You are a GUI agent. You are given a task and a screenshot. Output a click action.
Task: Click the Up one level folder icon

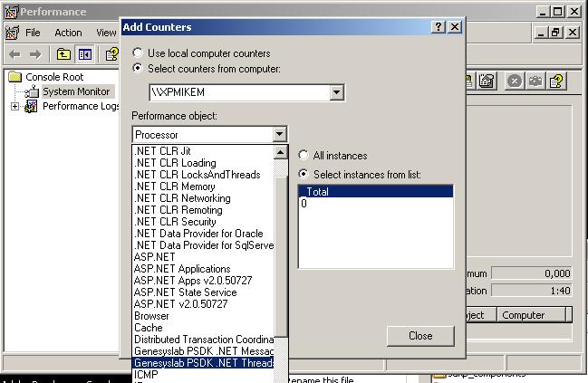click(63, 54)
